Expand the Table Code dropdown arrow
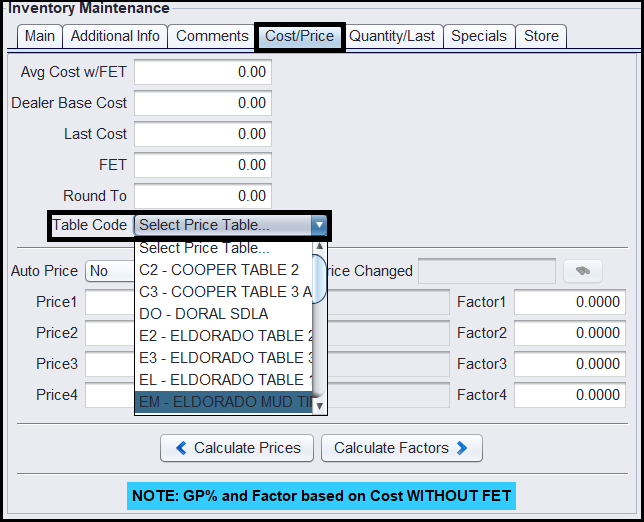This screenshot has height=522, width=644. 318,225
